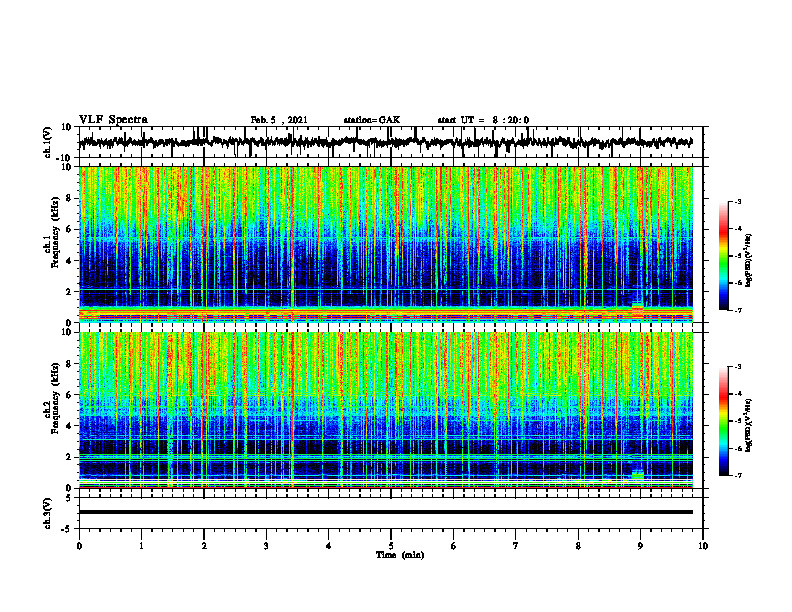Click the "Time (min)" axis title
The image size is (792, 612).
pyautogui.click(x=400, y=555)
